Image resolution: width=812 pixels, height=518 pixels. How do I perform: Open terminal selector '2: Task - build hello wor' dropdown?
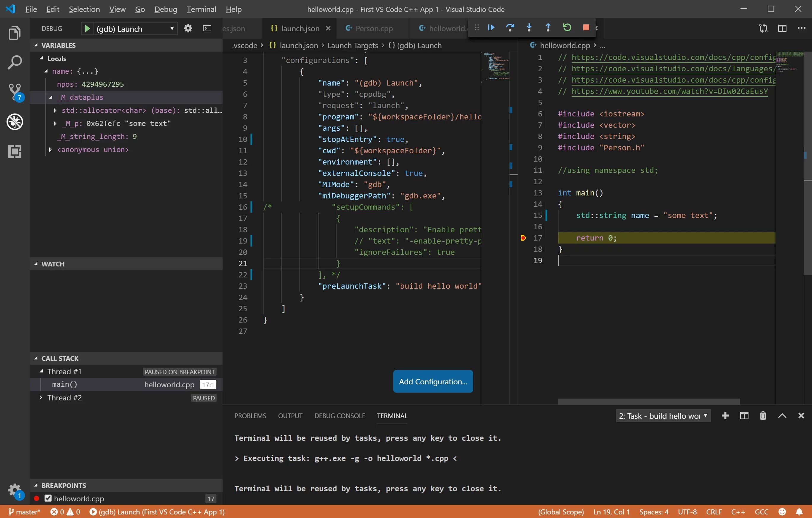click(663, 416)
